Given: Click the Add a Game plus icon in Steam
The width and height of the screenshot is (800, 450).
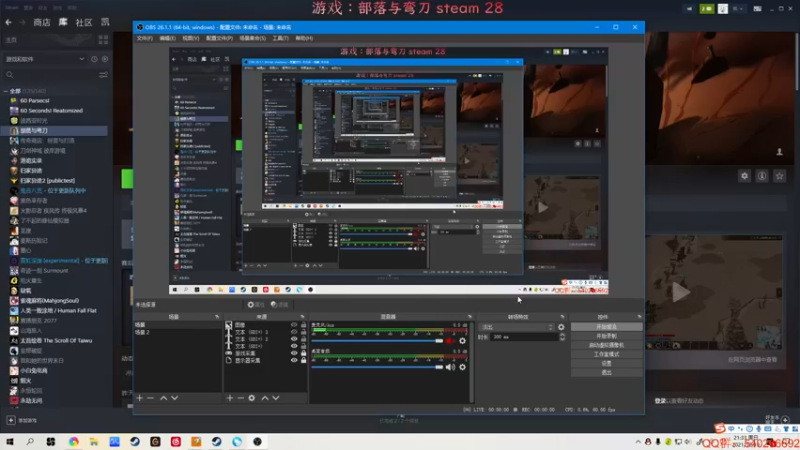Looking at the screenshot, I should (x=11, y=420).
